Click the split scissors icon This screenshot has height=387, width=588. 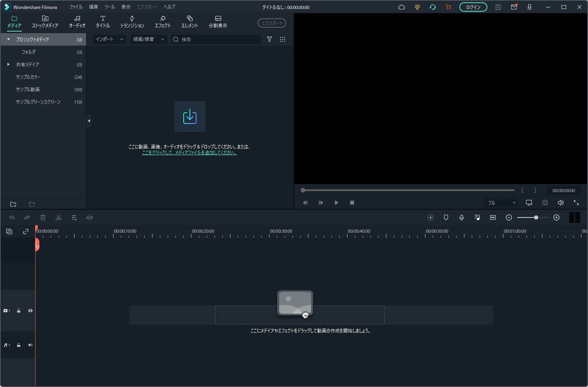pyautogui.click(x=58, y=217)
